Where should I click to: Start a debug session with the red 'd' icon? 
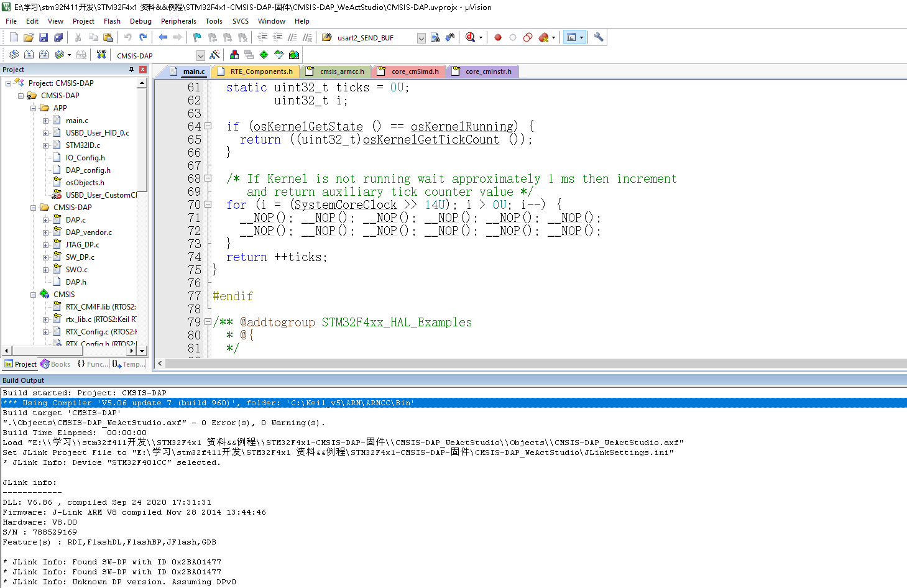pyautogui.click(x=470, y=37)
